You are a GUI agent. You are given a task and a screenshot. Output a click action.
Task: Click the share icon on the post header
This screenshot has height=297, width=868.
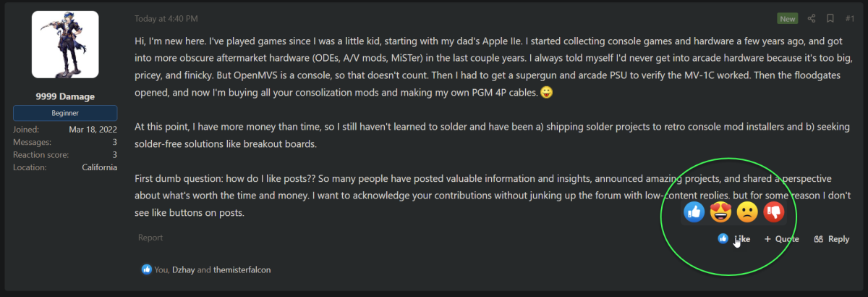coord(812,18)
